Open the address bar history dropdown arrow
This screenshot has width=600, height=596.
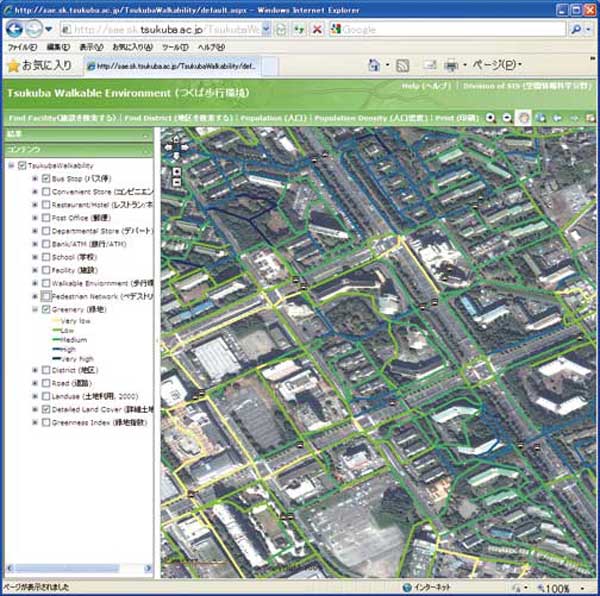[267, 29]
